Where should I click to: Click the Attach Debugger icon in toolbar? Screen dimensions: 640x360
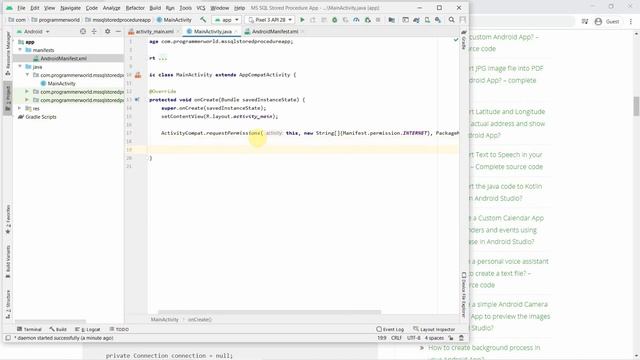coord(367,20)
